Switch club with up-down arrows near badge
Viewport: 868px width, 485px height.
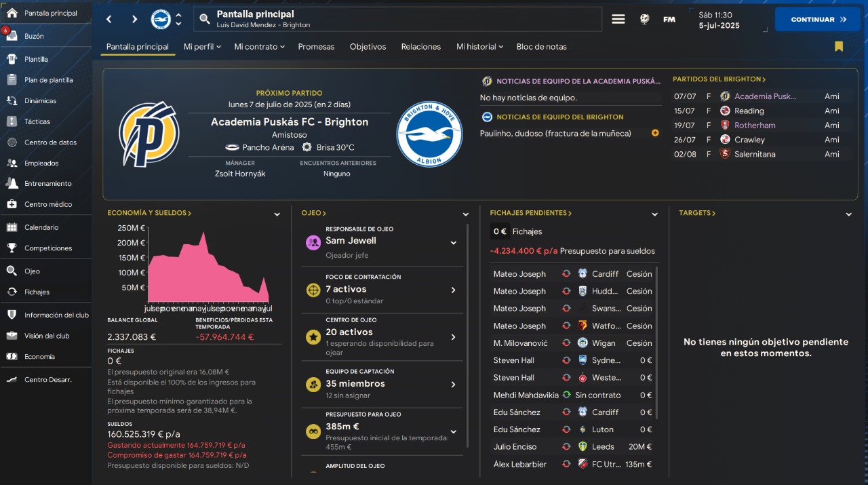178,19
